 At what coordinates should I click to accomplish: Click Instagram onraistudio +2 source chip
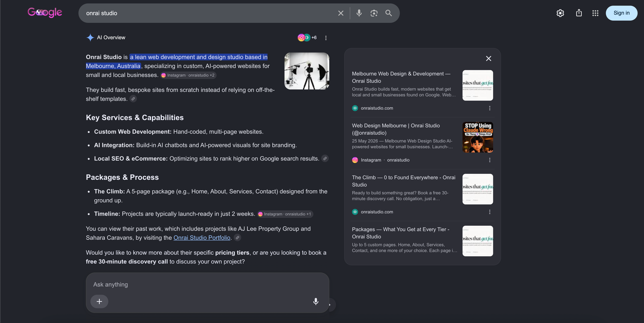point(188,75)
